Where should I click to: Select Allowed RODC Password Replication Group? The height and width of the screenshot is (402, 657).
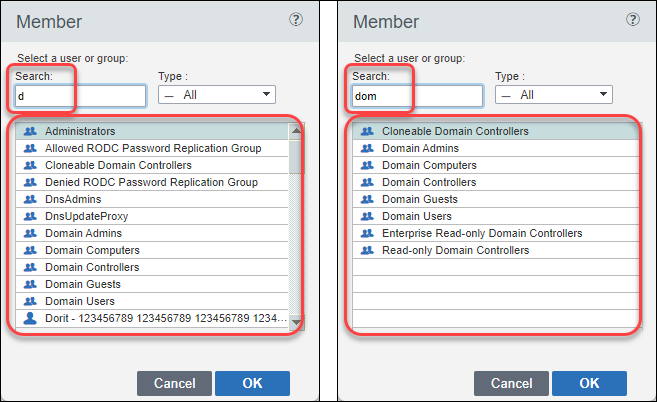[x=153, y=148]
